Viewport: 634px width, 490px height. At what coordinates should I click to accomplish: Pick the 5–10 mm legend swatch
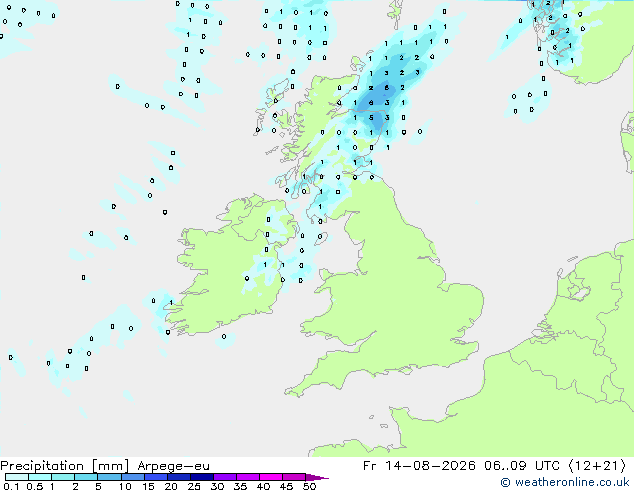[110, 477]
